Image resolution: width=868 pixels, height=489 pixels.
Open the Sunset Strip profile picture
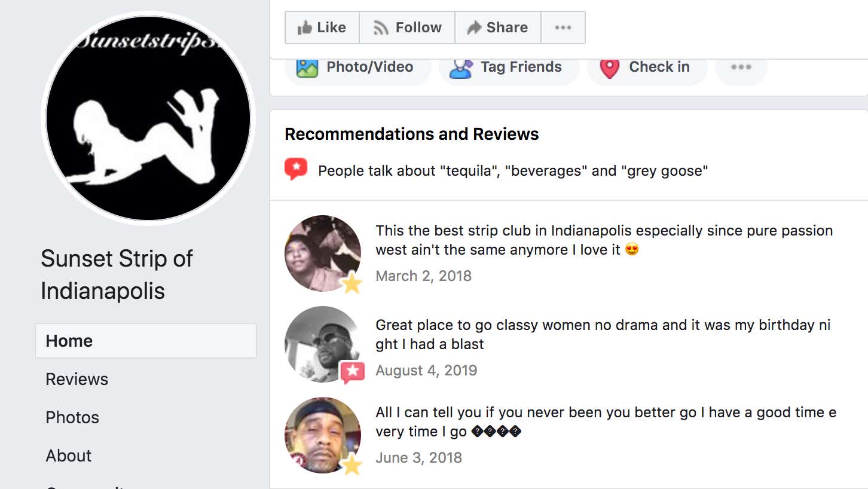coord(148,118)
